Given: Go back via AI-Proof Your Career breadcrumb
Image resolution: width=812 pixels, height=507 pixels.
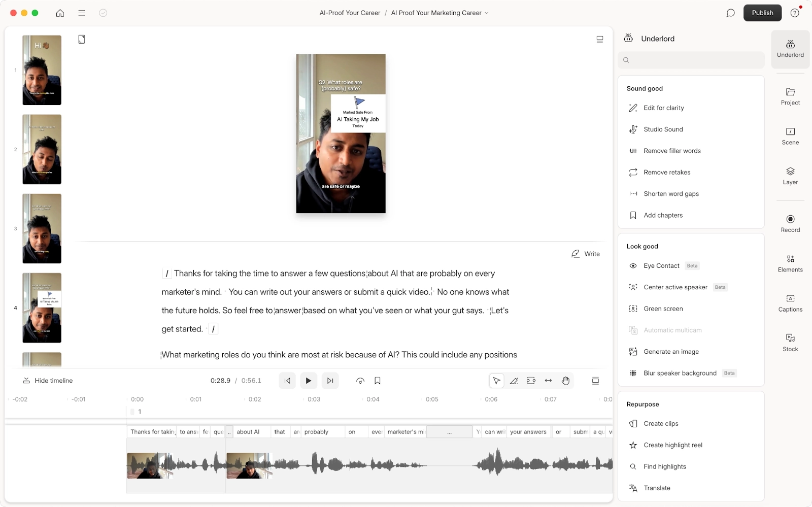Looking at the screenshot, I should [350, 13].
